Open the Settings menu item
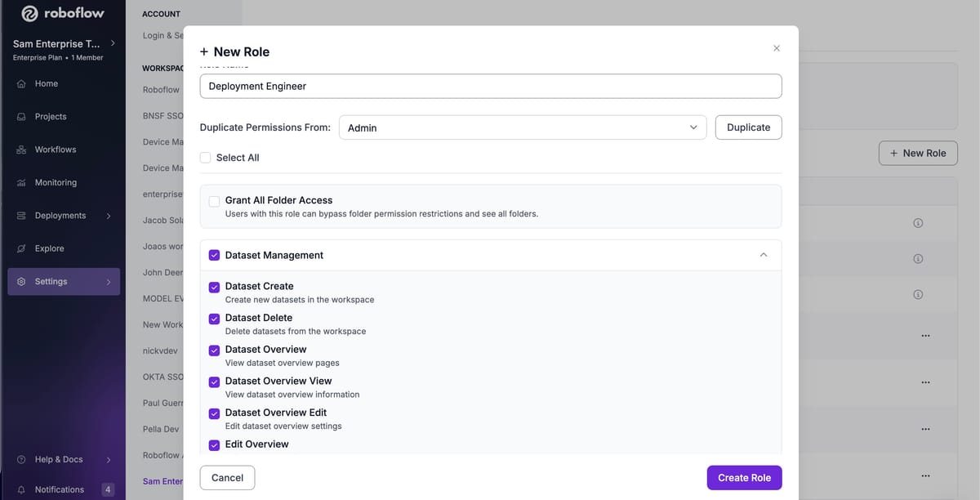Screen dimensions: 980x500 (51, 281)
